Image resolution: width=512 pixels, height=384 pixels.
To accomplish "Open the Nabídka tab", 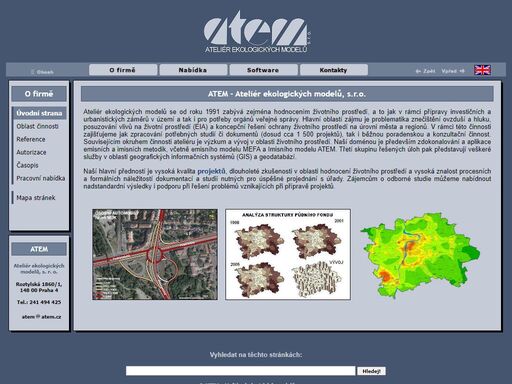I will [x=193, y=70].
